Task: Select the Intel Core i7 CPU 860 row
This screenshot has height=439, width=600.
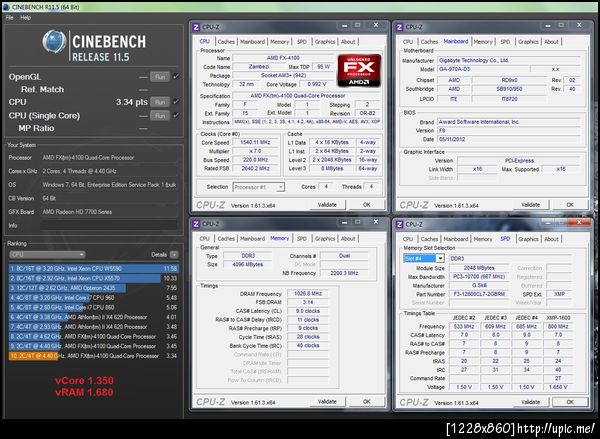Action: point(94,307)
